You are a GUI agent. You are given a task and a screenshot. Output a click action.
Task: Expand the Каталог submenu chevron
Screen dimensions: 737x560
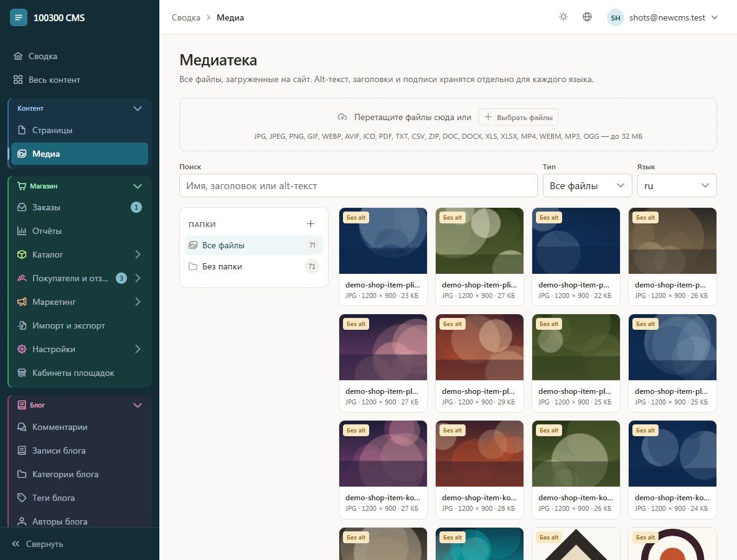pos(138,254)
